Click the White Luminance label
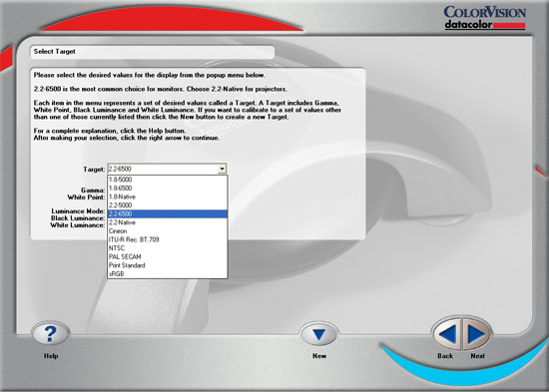Viewport: 549px width, 392px height. pyautogui.click(x=78, y=225)
